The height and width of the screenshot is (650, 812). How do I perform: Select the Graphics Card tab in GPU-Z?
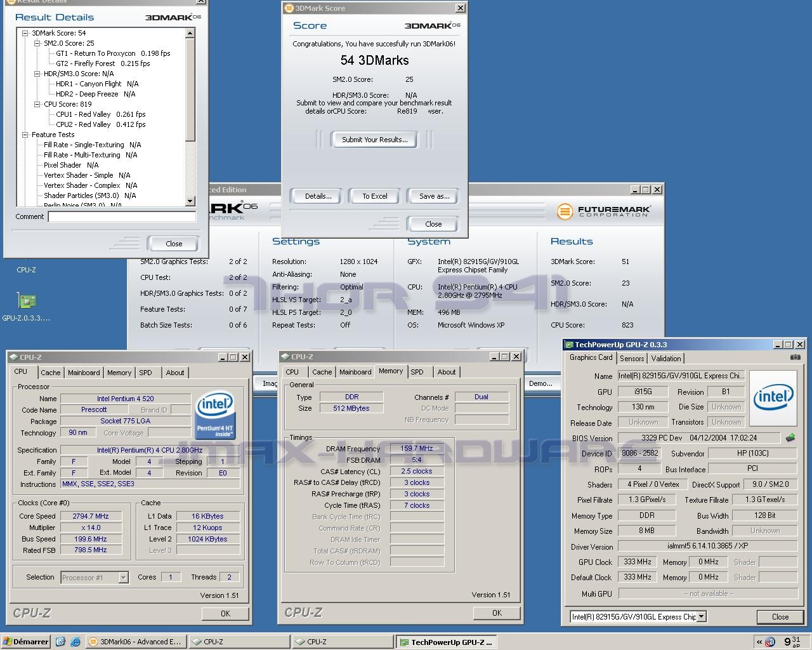point(591,357)
